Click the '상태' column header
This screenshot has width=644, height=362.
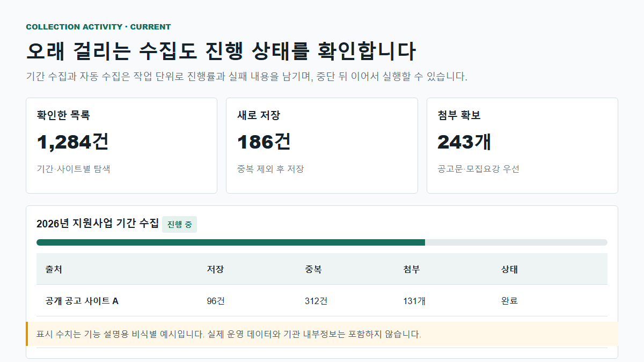509,269
